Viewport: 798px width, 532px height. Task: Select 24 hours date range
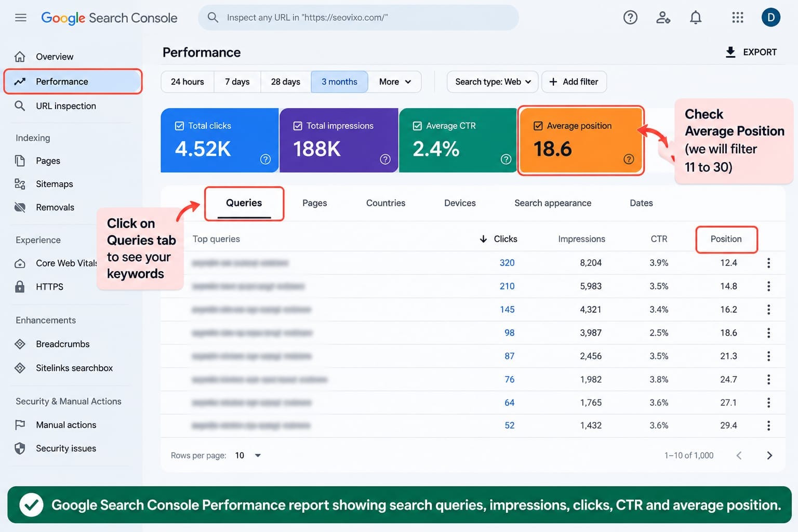pos(188,82)
